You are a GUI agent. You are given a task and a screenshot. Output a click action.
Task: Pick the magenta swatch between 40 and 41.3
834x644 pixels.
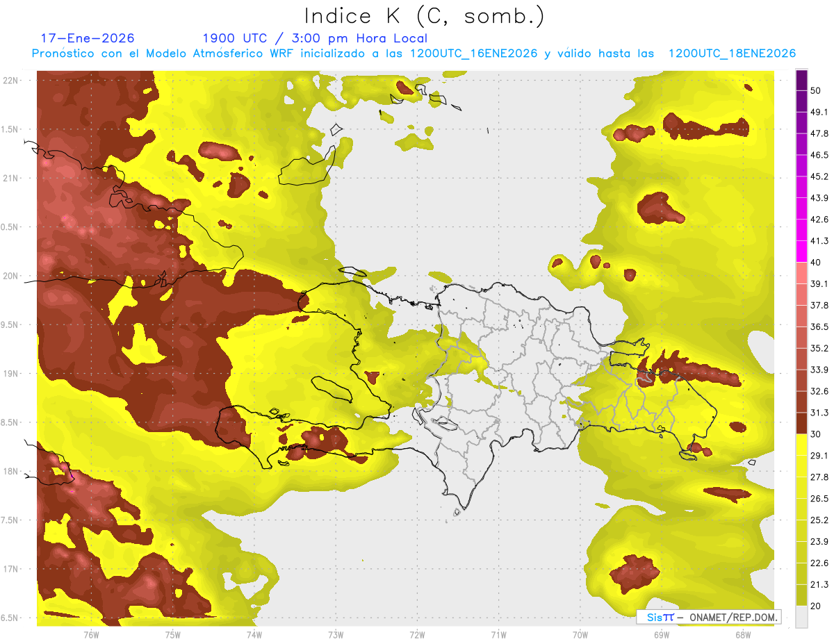click(801, 251)
